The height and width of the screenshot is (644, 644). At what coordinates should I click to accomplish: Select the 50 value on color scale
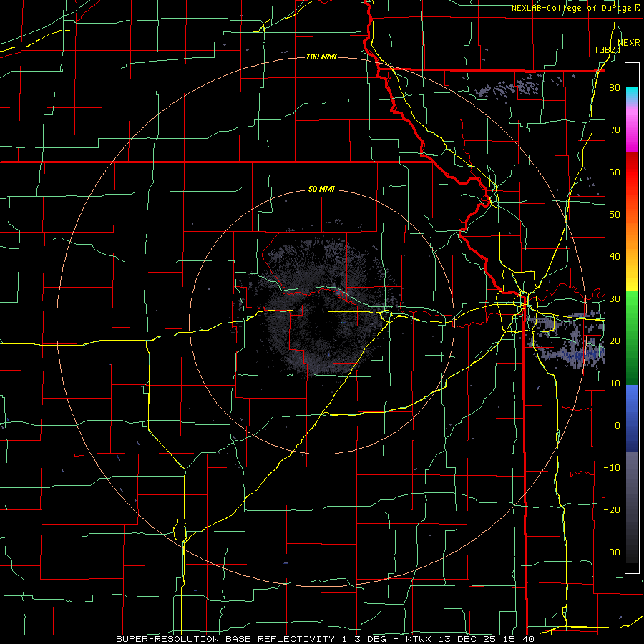point(615,215)
